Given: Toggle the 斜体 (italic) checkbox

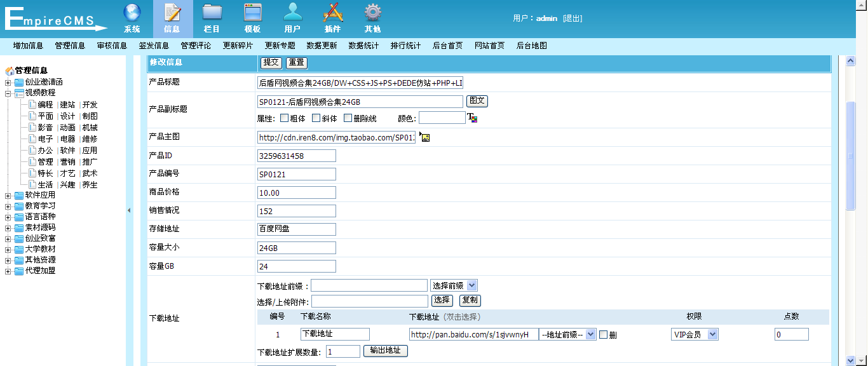Looking at the screenshot, I should (316, 118).
